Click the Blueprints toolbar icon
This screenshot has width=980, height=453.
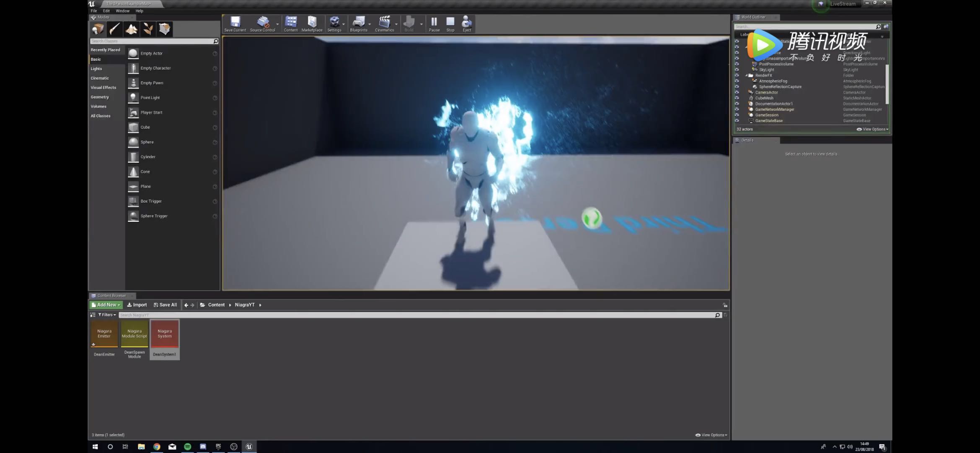click(359, 22)
